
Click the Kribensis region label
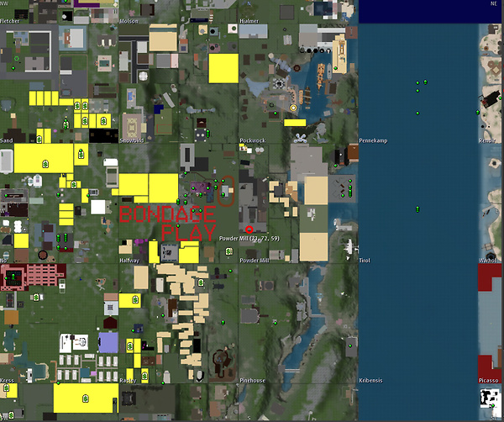point(370,380)
